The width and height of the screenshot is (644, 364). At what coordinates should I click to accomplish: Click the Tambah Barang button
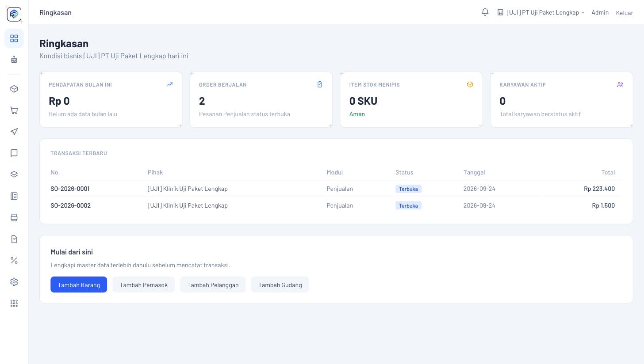(79, 284)
